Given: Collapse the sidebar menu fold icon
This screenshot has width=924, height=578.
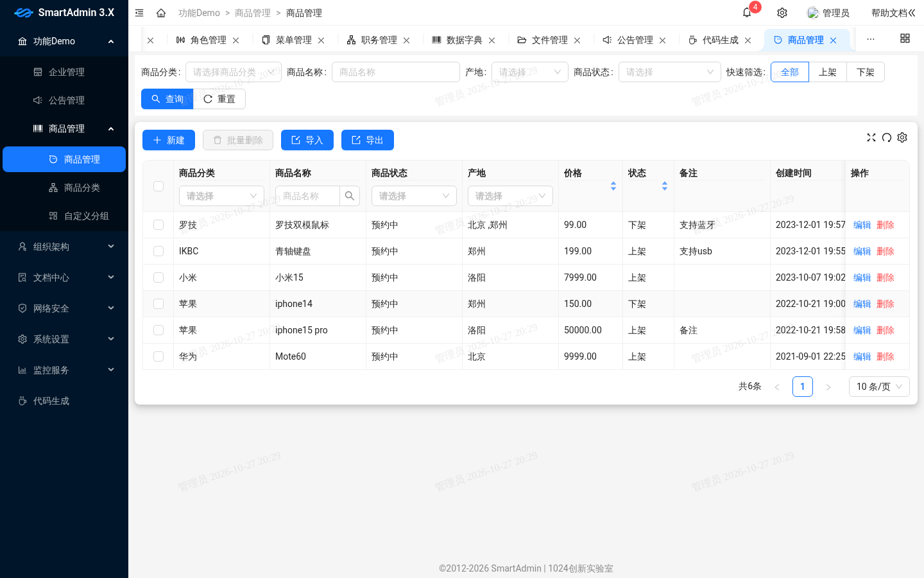Looking at the screenshot, I should tap(139, 13).
